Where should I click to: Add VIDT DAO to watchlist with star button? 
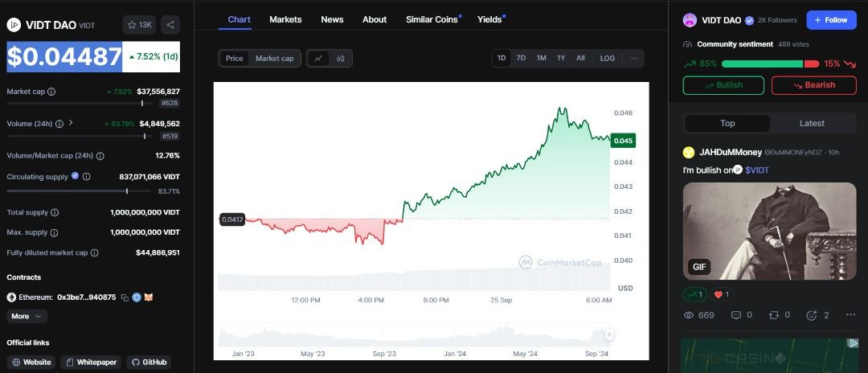[x=140, y=25]
